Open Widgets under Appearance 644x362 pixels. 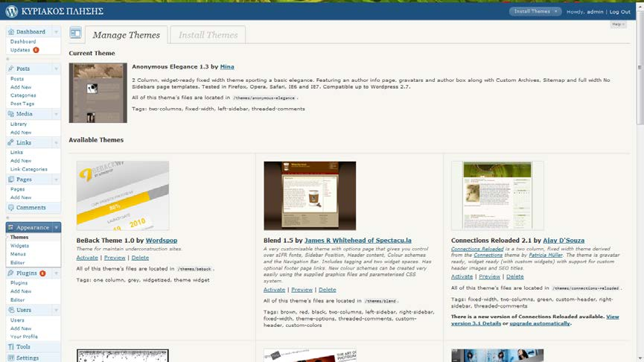pyautogui.click(x=19, y=246)
